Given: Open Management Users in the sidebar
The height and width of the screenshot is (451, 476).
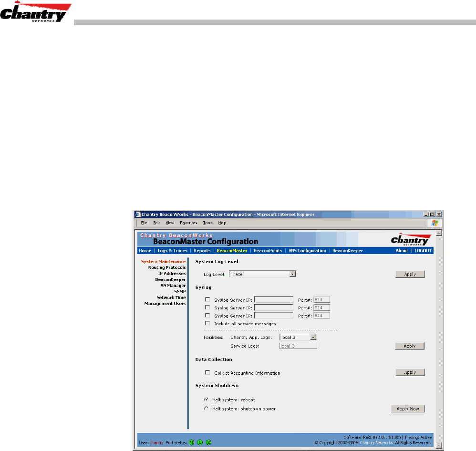Looking at the screenshot, I should [165, 304].
